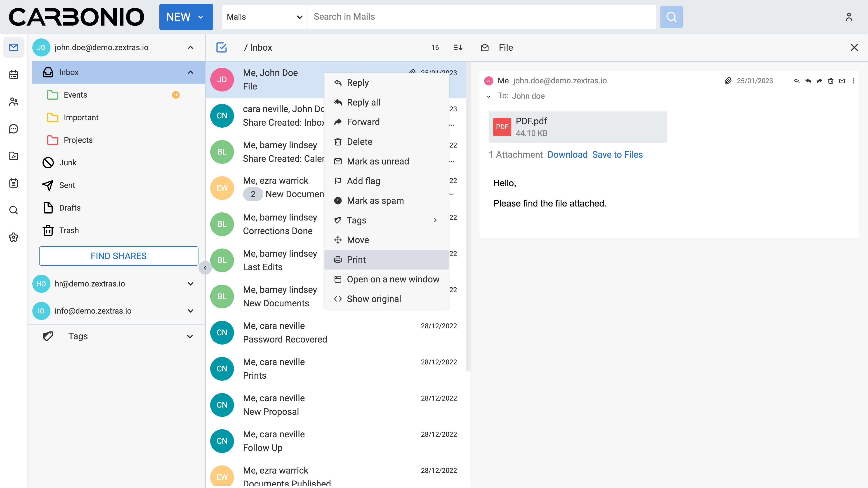The width and height of the screenshot is (868, 488).
Task: Click forward arrow icon in the email preview
Action: [819, 81]
